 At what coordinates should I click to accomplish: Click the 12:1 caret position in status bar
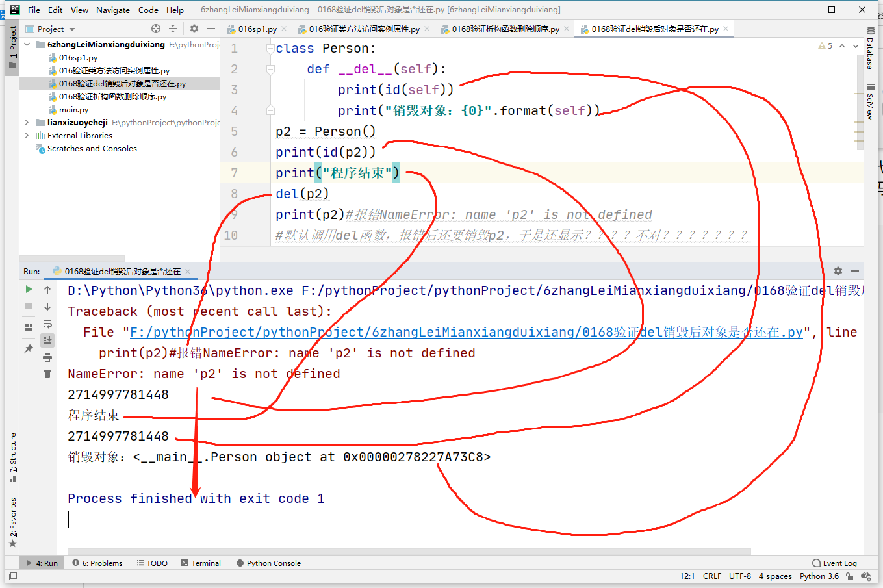click(x=687, y=576)
